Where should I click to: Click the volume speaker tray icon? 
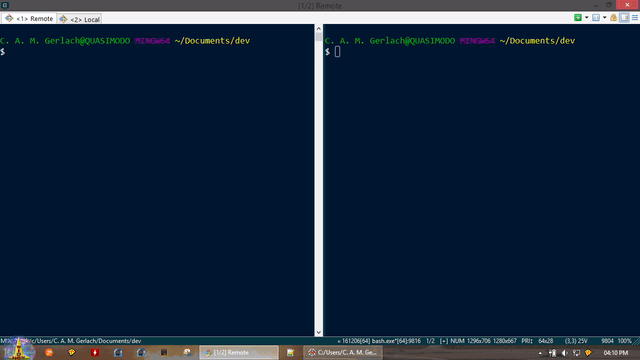click(x=564, y=353)
